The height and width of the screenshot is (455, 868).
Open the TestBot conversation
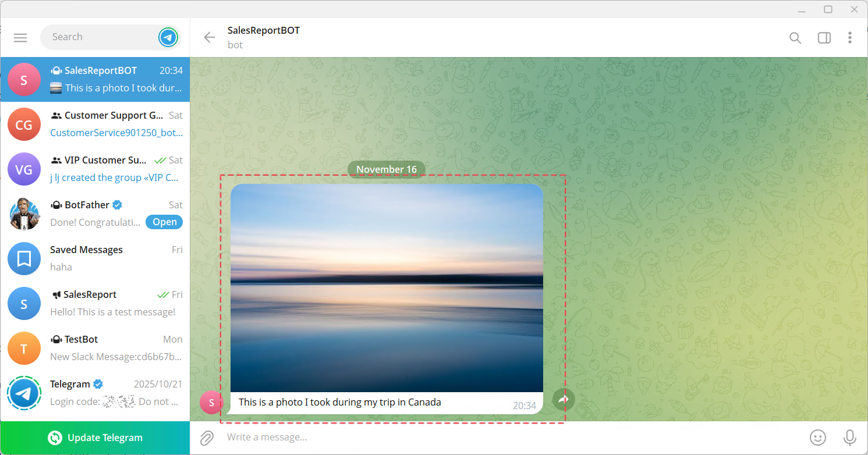(x=95, y=348)
